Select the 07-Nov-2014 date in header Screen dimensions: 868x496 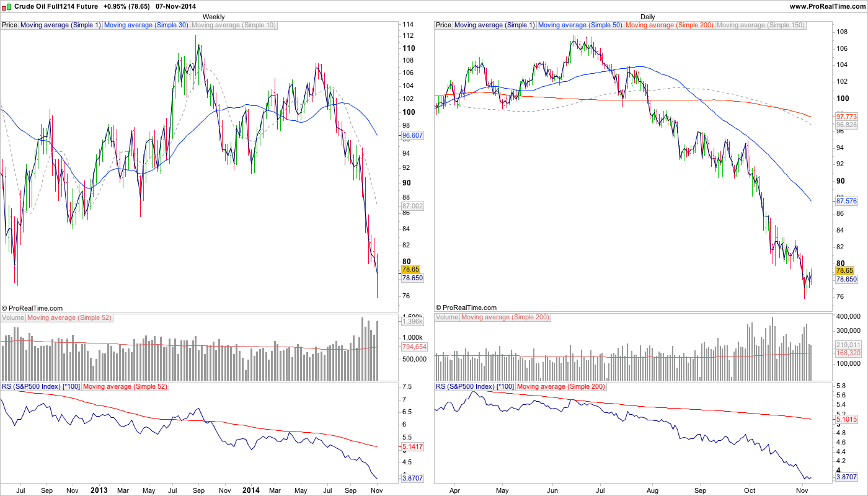tap(176, 6)
